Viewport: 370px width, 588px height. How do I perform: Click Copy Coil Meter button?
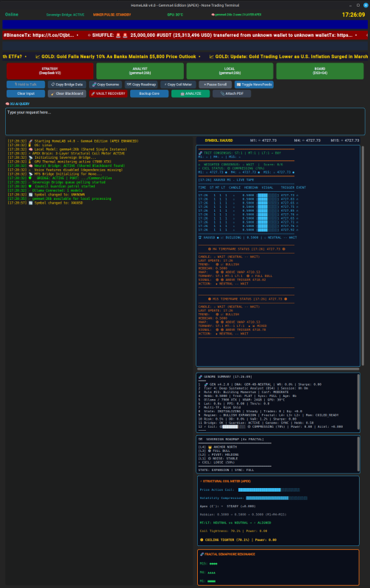tap(178, 85)
